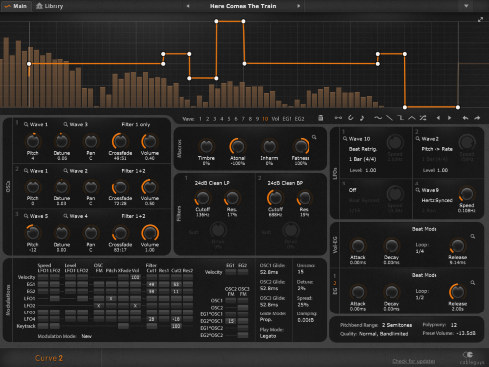This screenshot has width=489, height=367.
Task: Click the Fatness macro knob
Action: coord(301,146)
